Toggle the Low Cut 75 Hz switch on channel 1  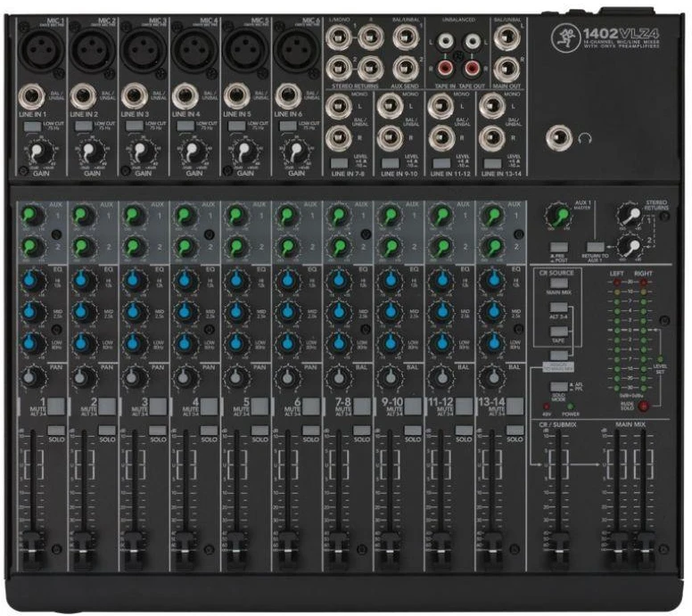(x=32, y=127)
